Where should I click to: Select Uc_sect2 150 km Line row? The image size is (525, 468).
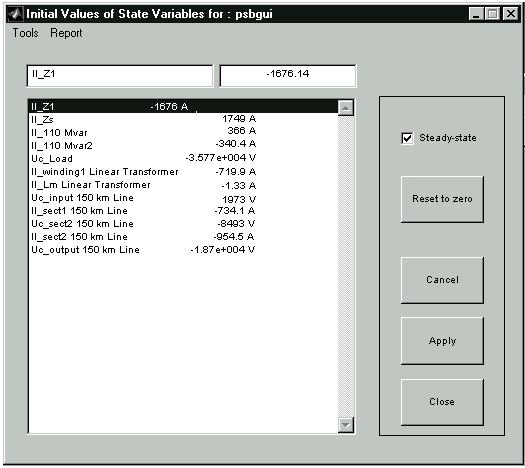click(x=183, y=224)
